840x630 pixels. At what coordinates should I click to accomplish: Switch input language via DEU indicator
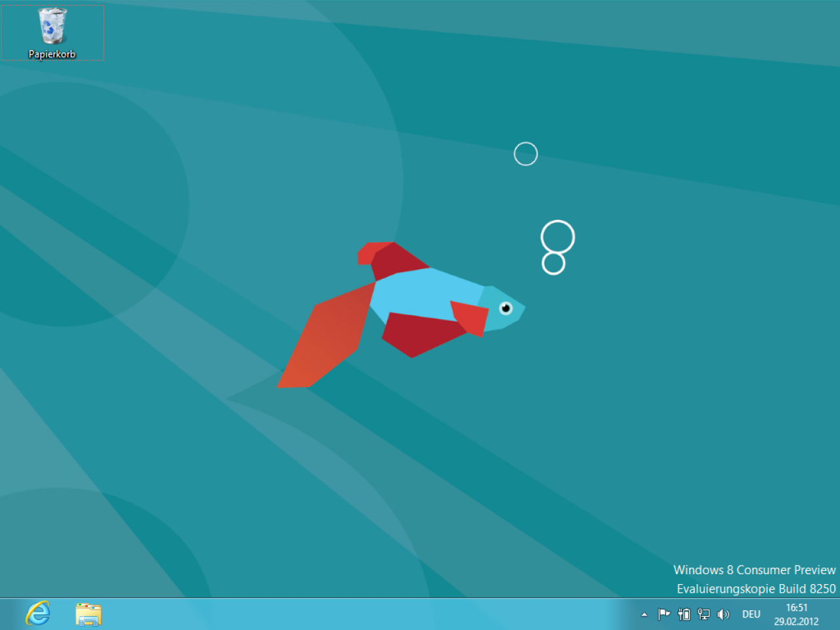(751, 614)
